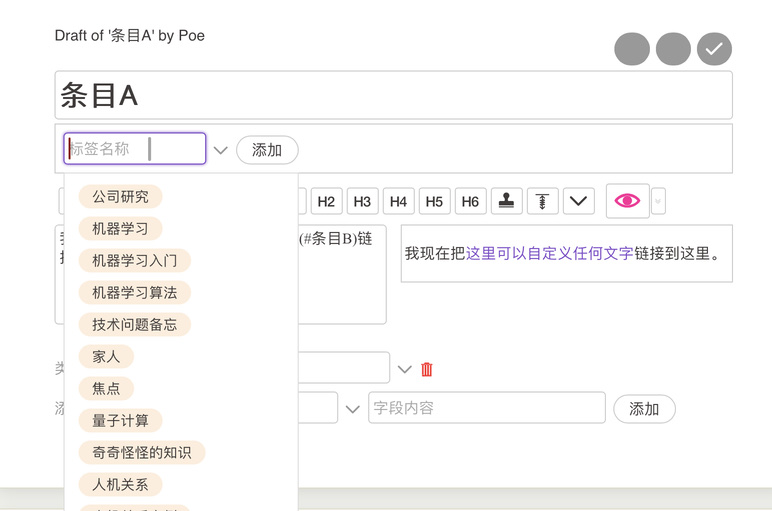Delete the field with the red trash icon
This screenshot has height=511, width=772.
(427, 369)
